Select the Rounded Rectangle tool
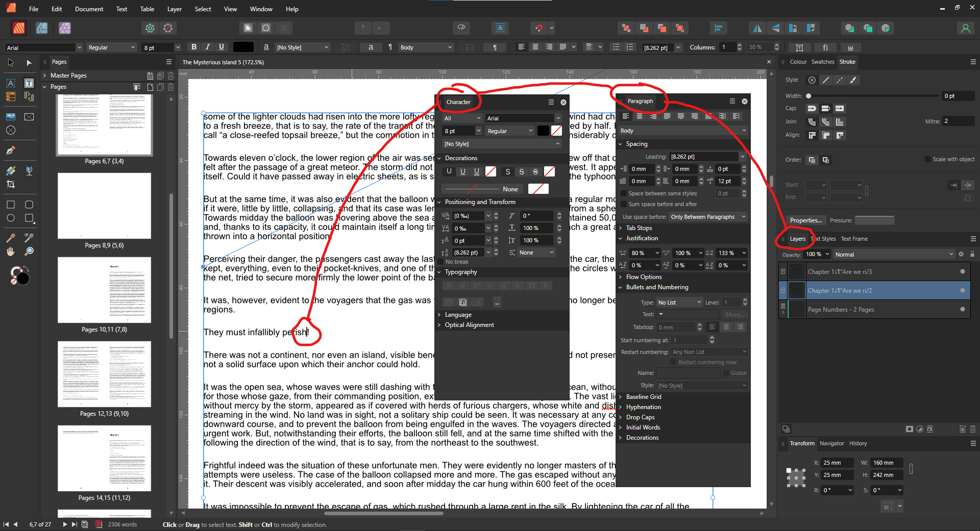 (x=29, y=205)
